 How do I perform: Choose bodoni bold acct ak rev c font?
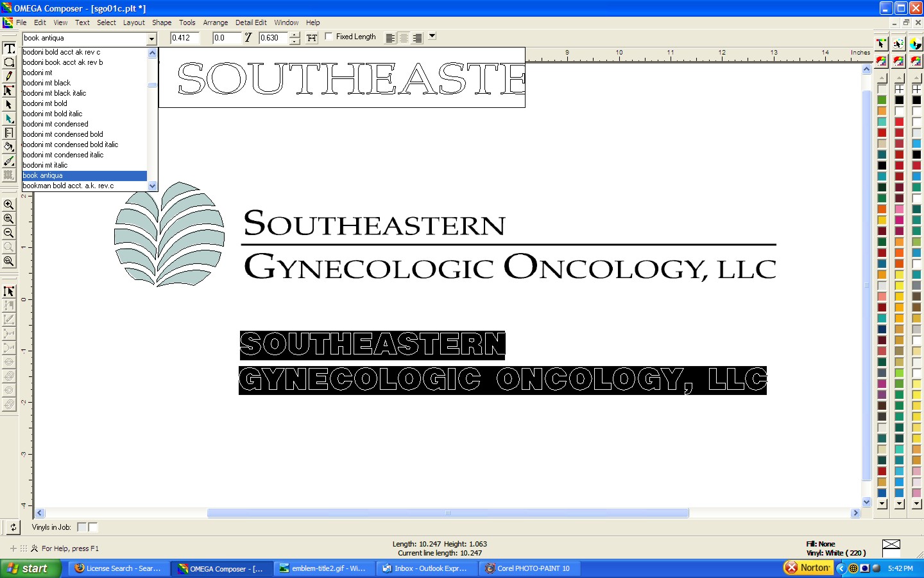point(85,52)
